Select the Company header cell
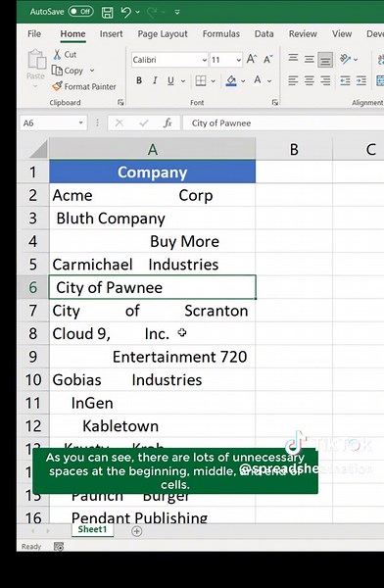The image size is (384, 588). 152,171
